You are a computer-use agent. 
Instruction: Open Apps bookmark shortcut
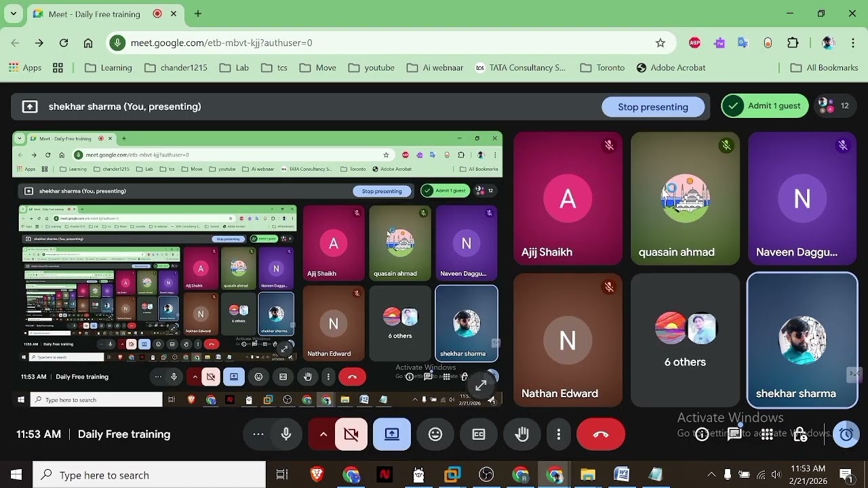[x=25, y=68]
